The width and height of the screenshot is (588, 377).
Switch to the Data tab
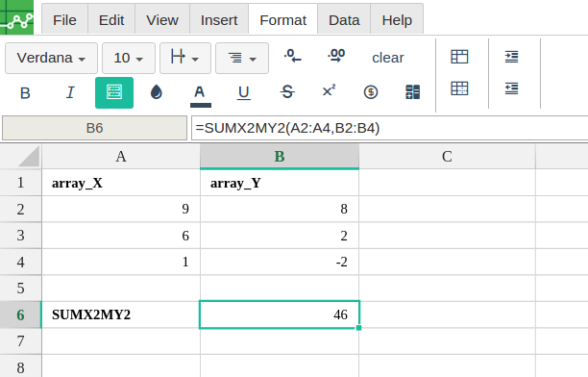pos(344,20)
